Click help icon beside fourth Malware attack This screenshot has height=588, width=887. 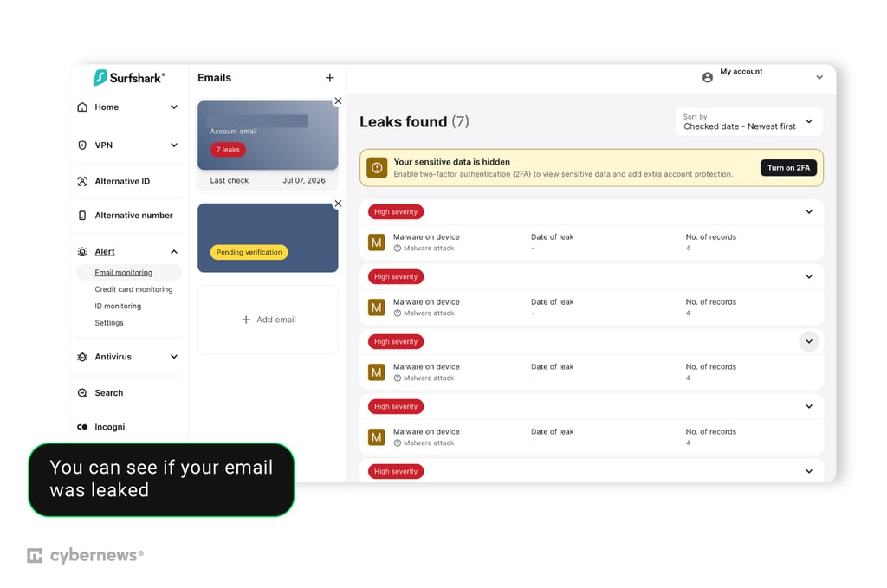pyautogui.click(x=398, y=443)
